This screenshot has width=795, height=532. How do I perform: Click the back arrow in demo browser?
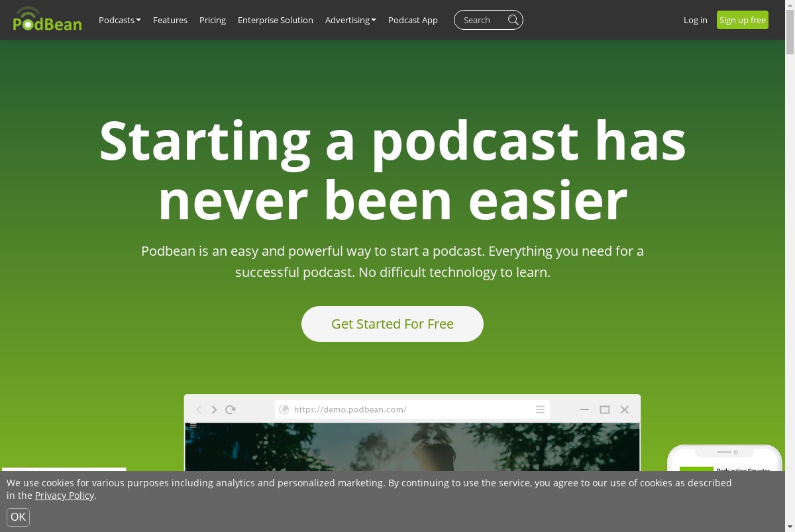[x=199, y=409]
